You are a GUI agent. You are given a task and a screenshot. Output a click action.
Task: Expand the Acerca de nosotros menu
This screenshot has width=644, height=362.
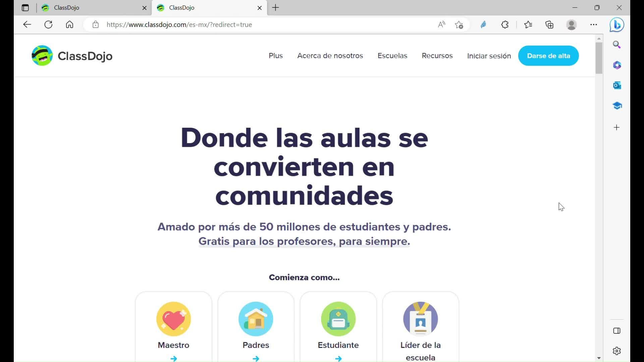[x=330, y=56]
